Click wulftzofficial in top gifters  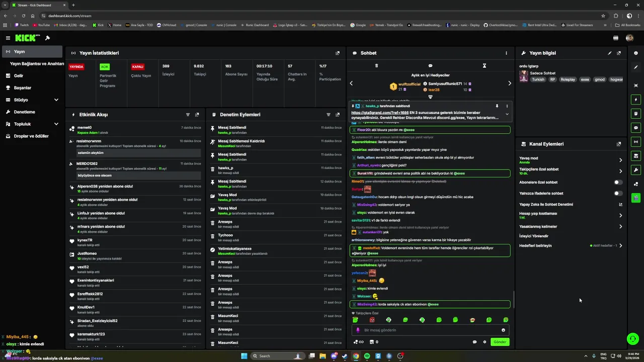(409, 84)
